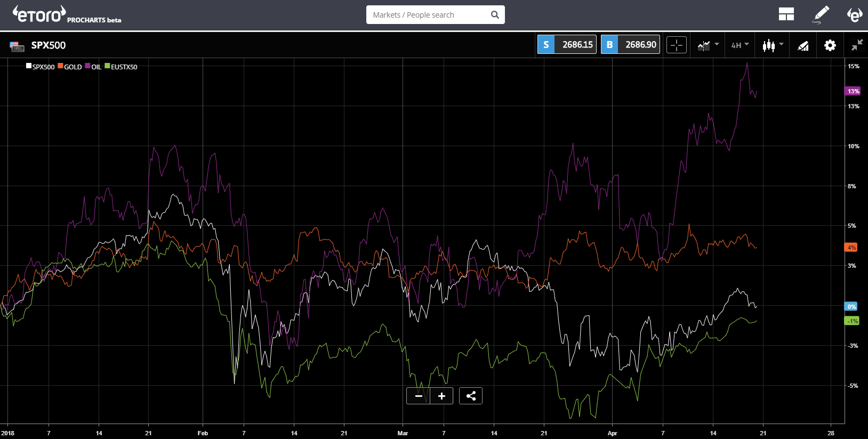Focus the Markets / People search field
Screen dimensions: 868x439
pos(429,15)
